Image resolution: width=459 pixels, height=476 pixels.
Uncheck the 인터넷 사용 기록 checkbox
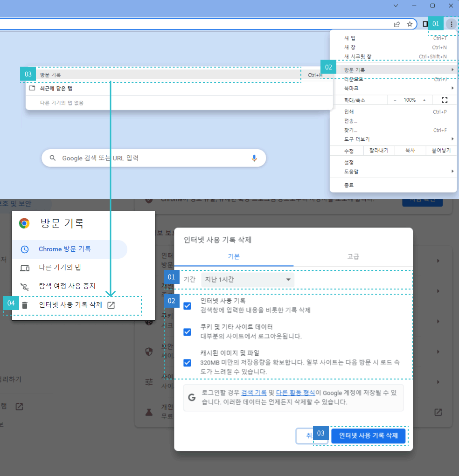click(x=187, y=306)
